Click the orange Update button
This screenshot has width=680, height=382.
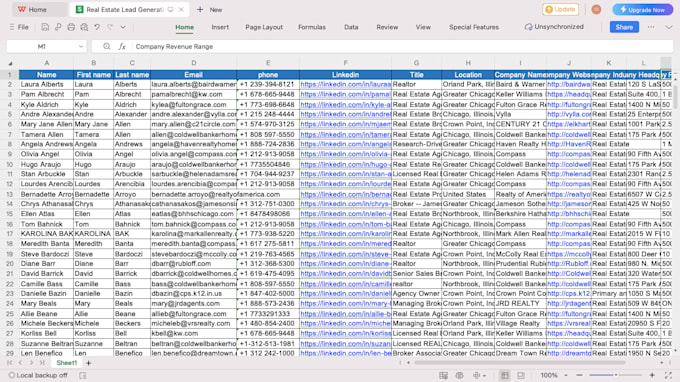pos(560,9)
